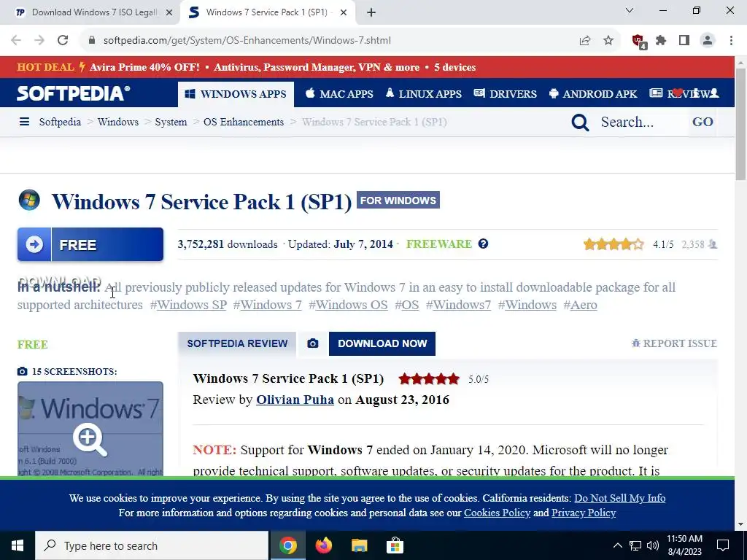The height and width of the screenshot is (560, 747).
Task: Open Cookies Policy link
Action: point(497,513)
